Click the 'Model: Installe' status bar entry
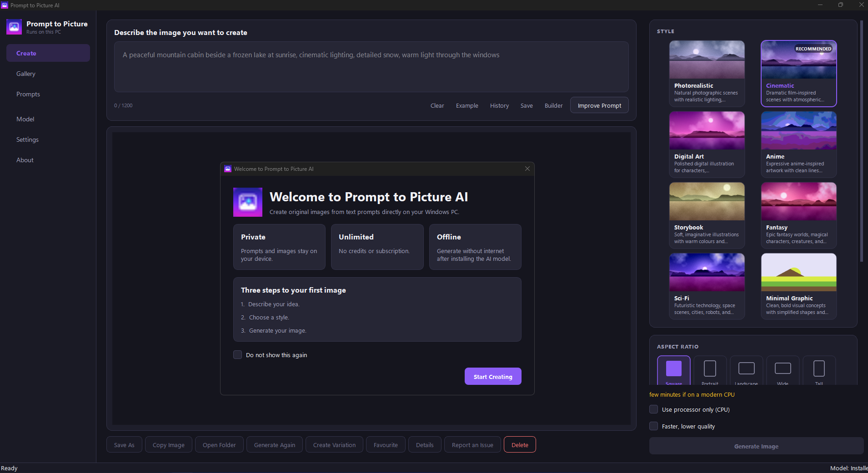Image resolution: width=868 pixels, height=473 pixels. point(848,468)
